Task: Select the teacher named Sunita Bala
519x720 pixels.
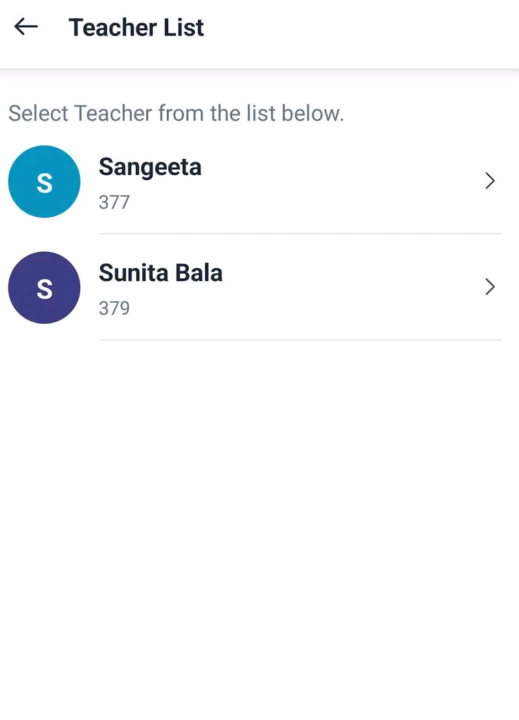Action: click(160, 273)
